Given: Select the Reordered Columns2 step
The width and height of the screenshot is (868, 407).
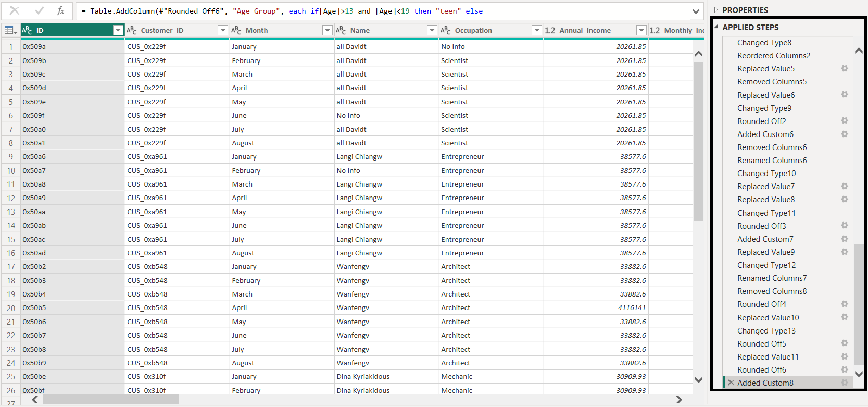Looking at the screenshot, I should [774, 56].
